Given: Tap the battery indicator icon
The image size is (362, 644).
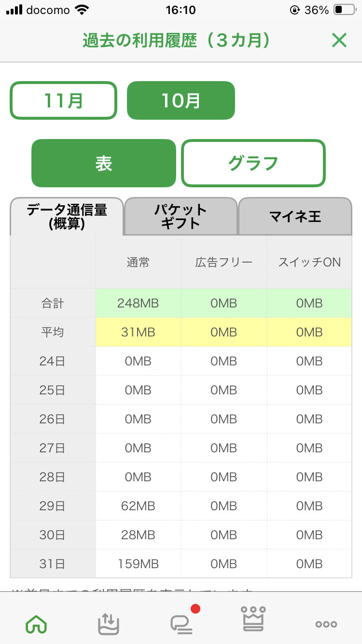Looking at the screenshot, I should tap(345, 10).
